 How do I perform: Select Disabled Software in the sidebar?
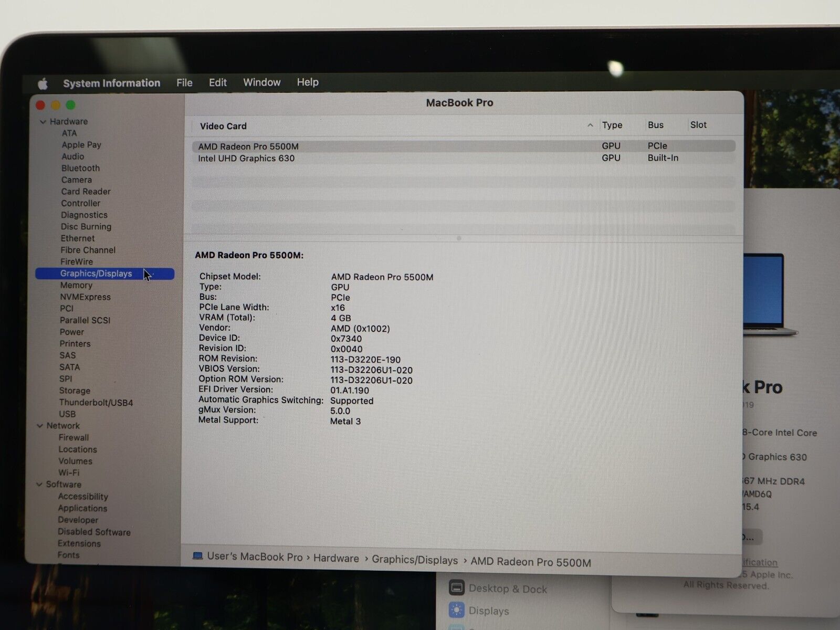pyautogui.click(x=94, y=532)
